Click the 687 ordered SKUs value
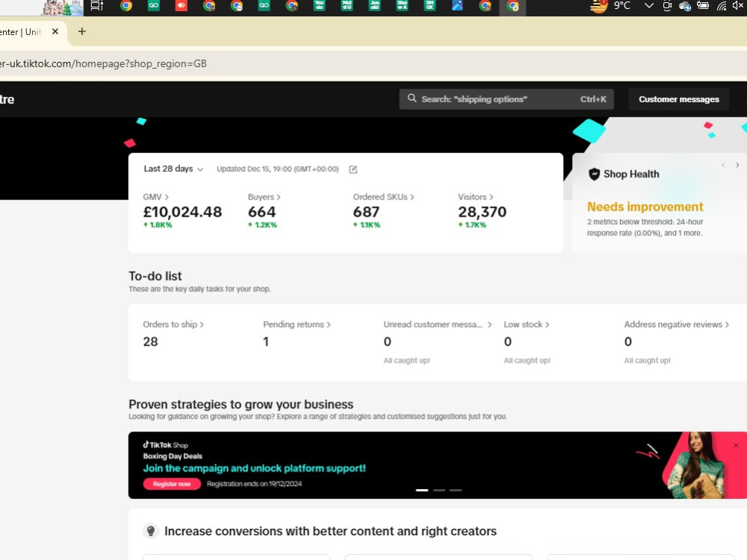The height and width of the screenshot is (560, 747). coord(366,212)
